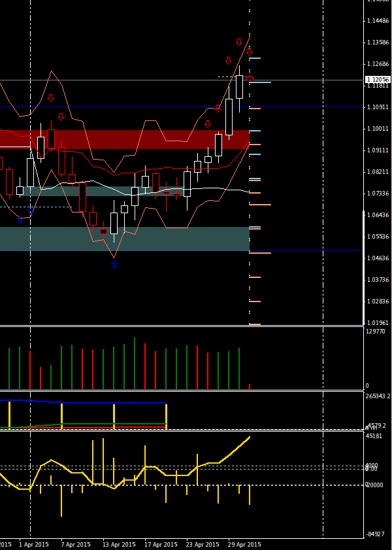Click the 23 Apr 2015 date label
This screenshot has width=392, height=550.
[203, 545]
